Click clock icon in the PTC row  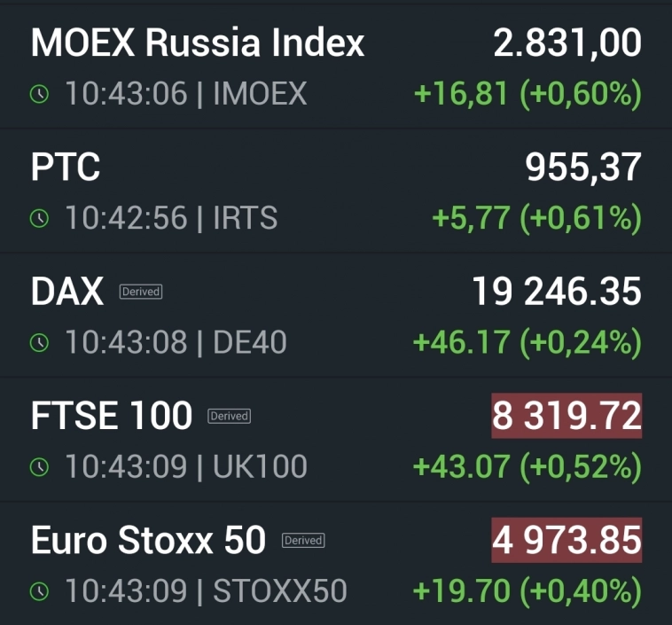[40, 219]
